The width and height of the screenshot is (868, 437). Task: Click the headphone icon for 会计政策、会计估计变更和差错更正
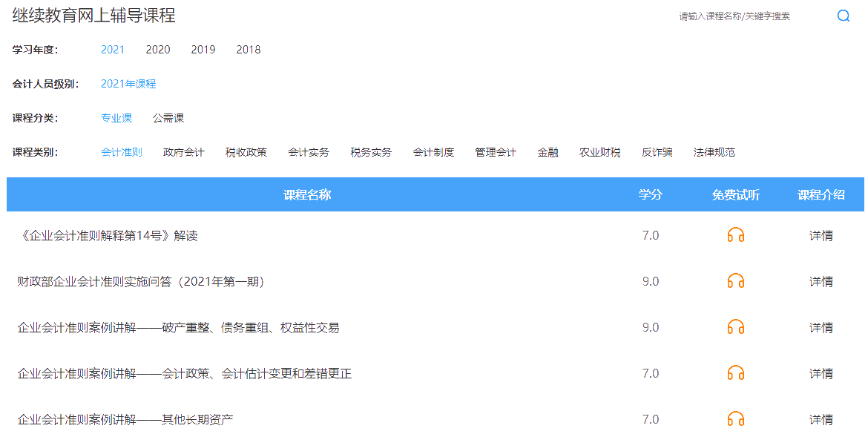[734, 373]
